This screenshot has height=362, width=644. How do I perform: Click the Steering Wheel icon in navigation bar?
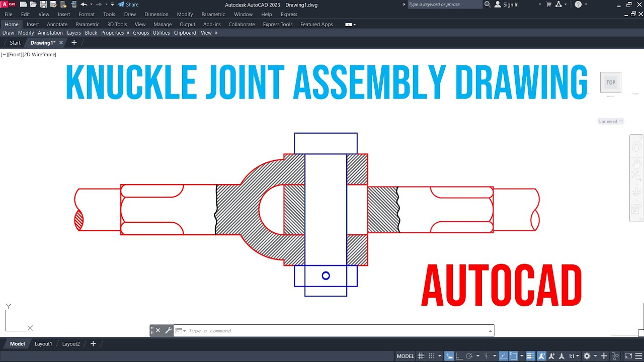coord(636,146)
